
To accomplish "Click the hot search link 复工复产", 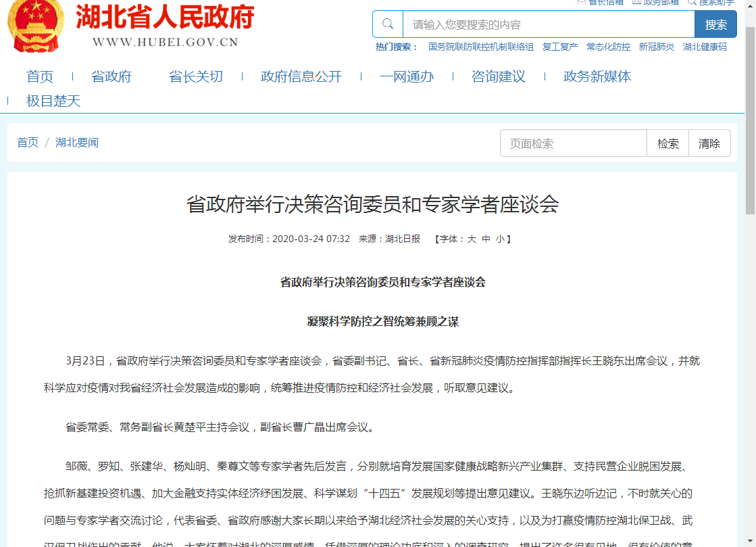I will 560,47.
